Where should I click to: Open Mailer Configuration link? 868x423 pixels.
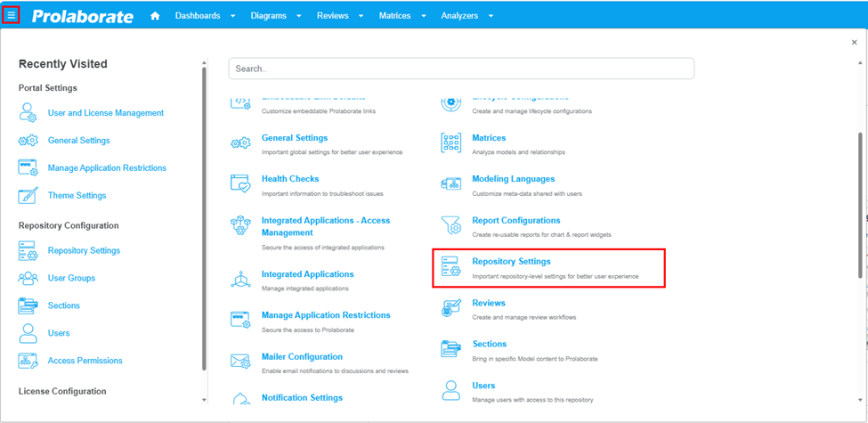(302, 356)
